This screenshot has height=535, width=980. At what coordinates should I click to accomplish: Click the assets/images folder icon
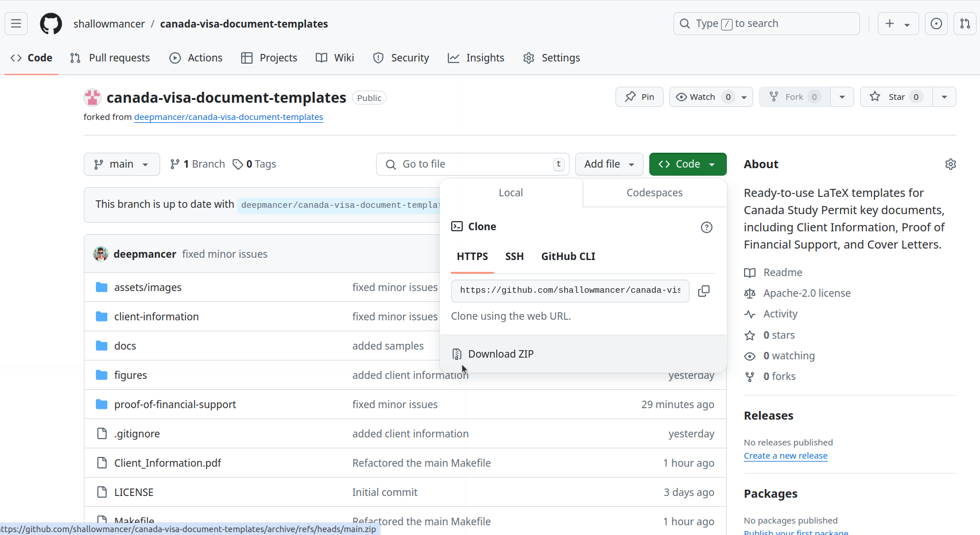[102, 287]
